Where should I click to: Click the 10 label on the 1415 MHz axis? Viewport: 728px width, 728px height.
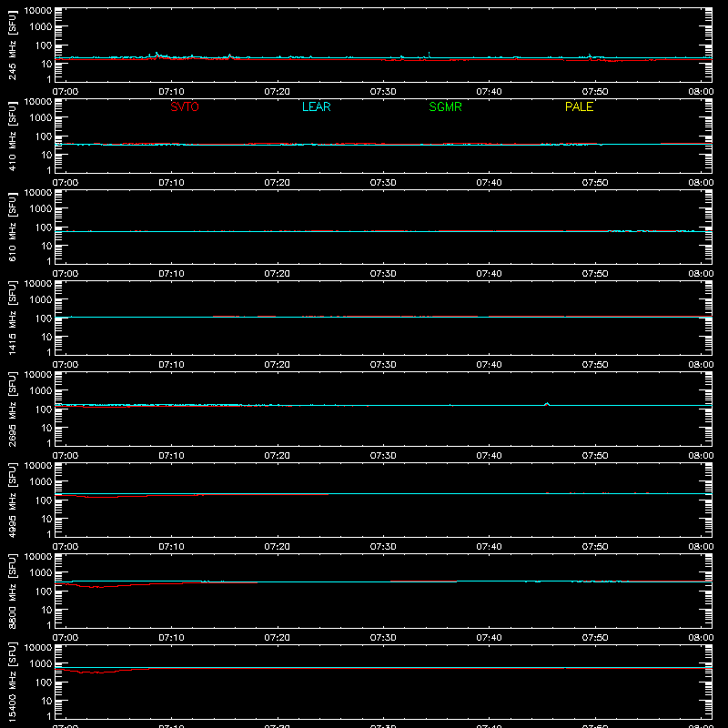(46, 337)
